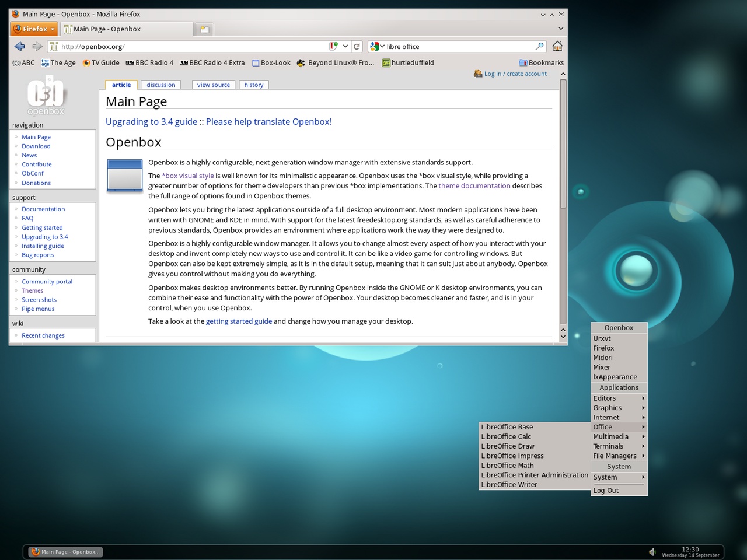Click the URL address field

pos(193,46)
